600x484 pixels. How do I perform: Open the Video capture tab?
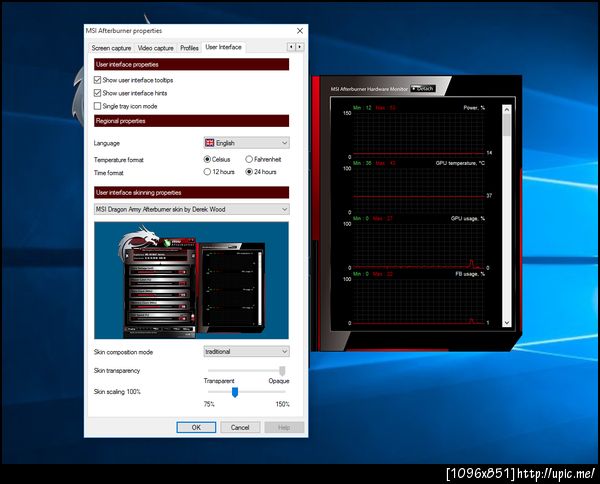155,48
